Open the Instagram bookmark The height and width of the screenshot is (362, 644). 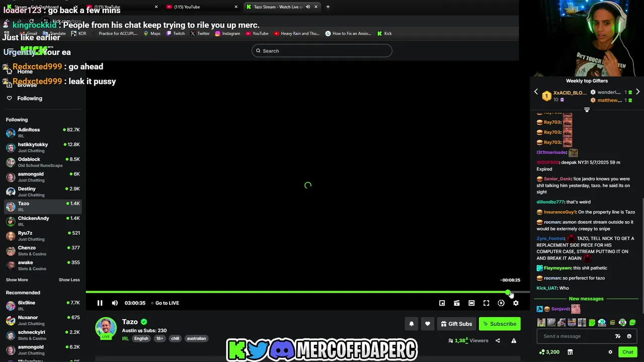(x=227, y=33)
